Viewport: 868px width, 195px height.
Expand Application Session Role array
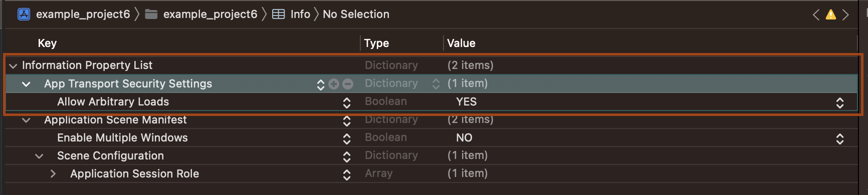53,174
